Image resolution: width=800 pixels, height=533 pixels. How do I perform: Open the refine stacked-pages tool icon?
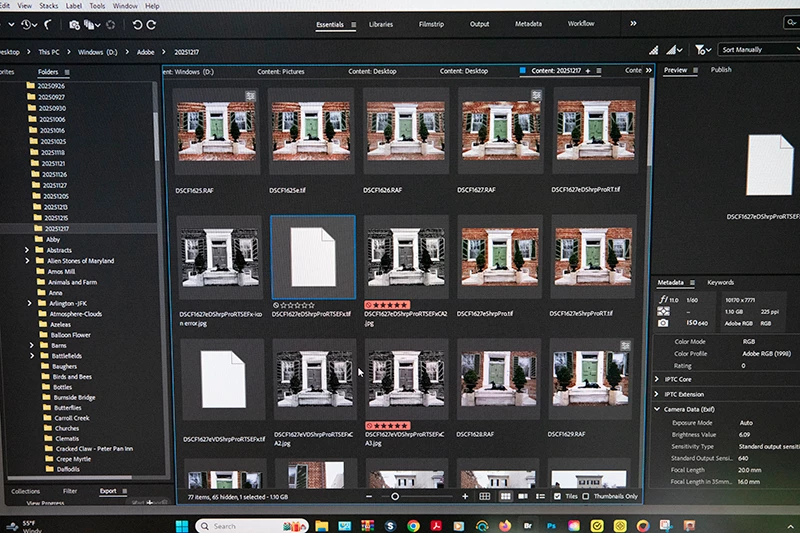point(92,24)
